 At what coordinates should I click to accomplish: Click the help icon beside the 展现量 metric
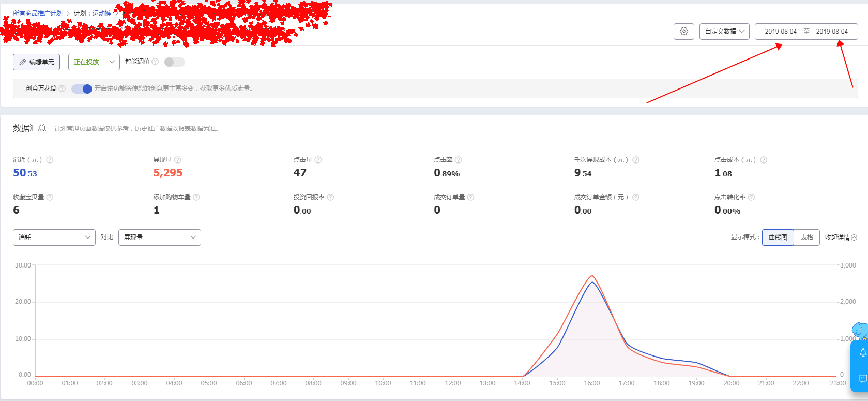pos(178,160)
